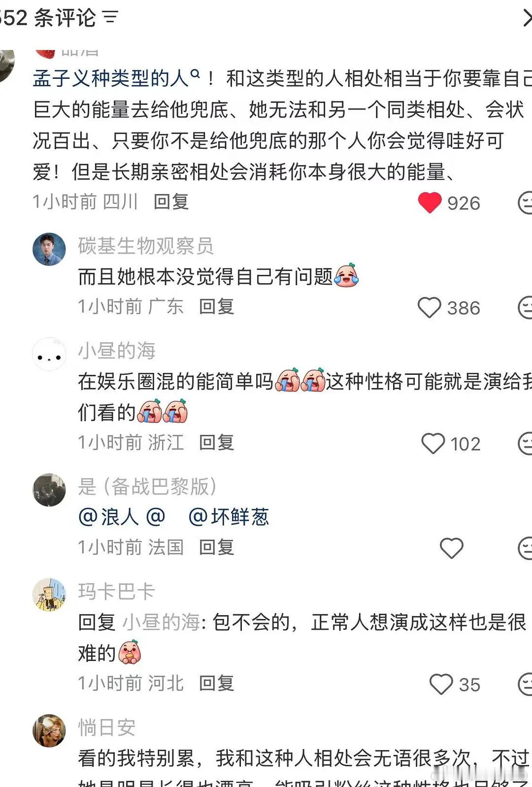Reply to the 四川 comment
Viewport: 532px width, 787px height.
(x=171, y=202)
